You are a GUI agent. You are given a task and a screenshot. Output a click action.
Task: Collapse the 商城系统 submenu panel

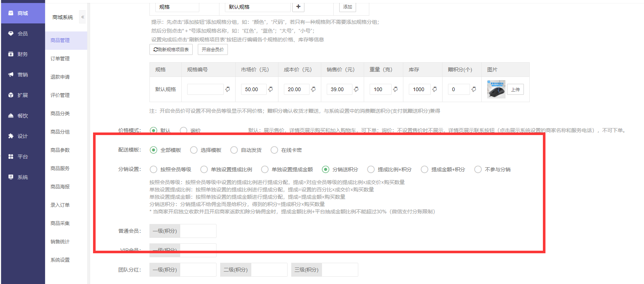click(83, 17)
